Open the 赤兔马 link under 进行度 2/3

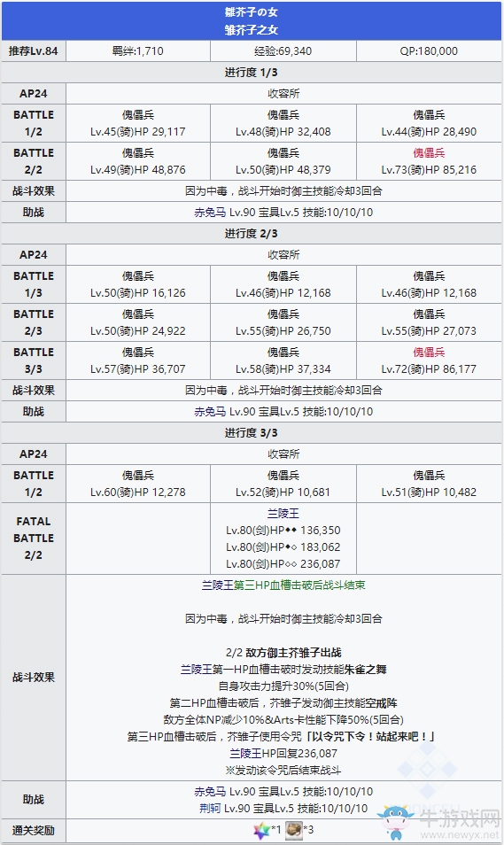(210, 412)
